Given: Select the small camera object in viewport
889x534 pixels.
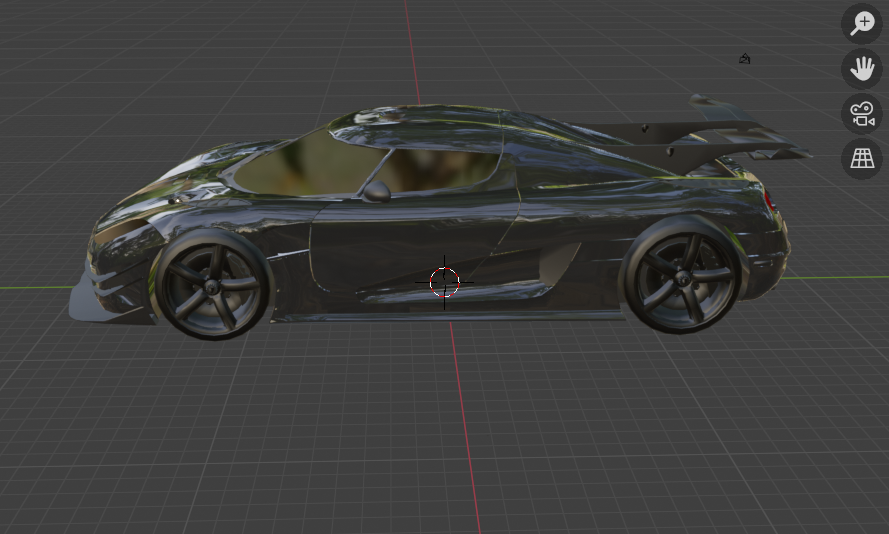Looking at the screenshot, I should (744, 58).
